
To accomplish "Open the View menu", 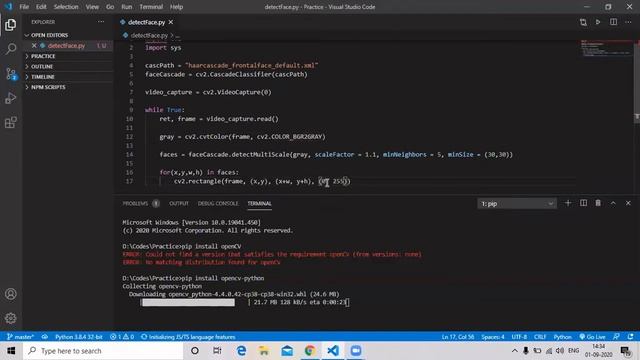I will click(92, 7).
